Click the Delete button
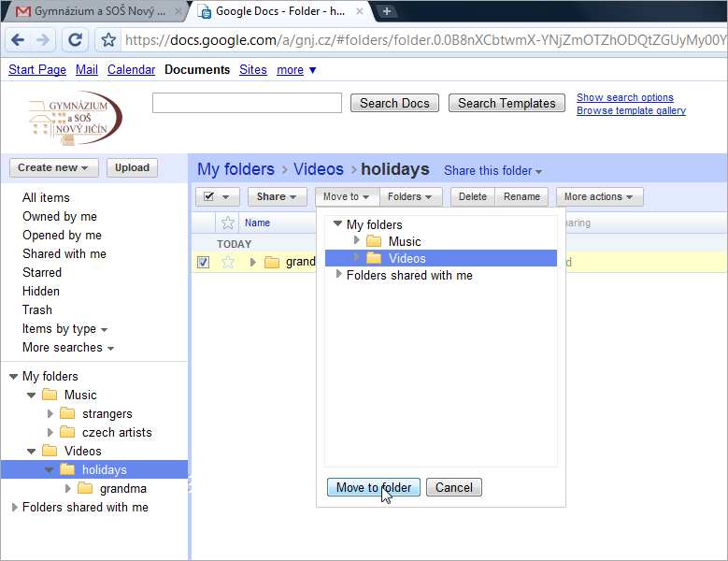 point(473,197)
